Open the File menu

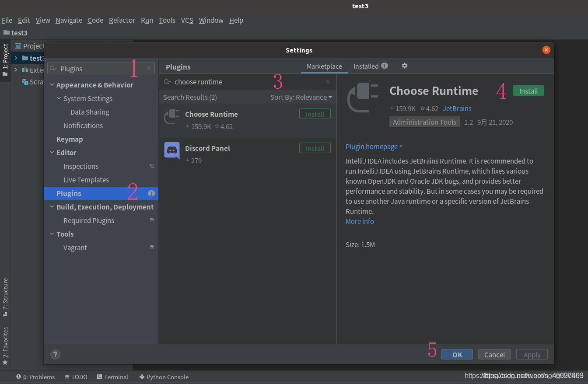7,20
